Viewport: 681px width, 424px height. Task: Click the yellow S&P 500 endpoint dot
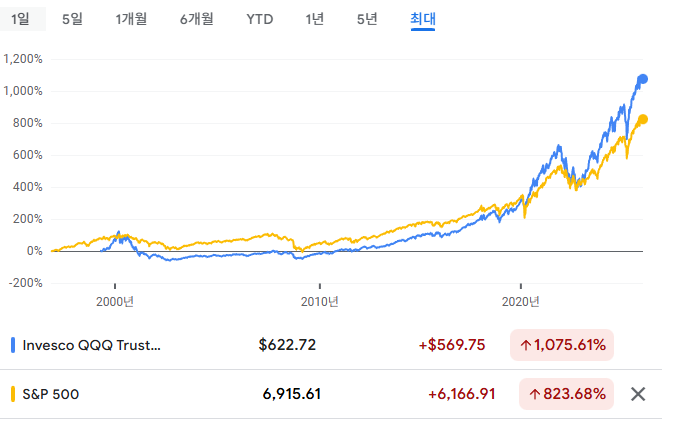point(643,119)
